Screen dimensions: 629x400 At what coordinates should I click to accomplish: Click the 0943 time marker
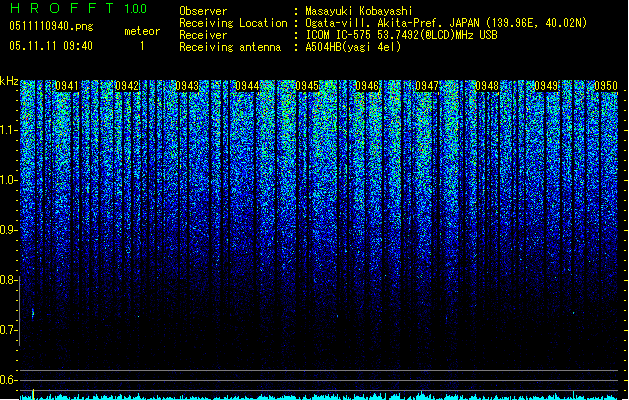(187, 86)
